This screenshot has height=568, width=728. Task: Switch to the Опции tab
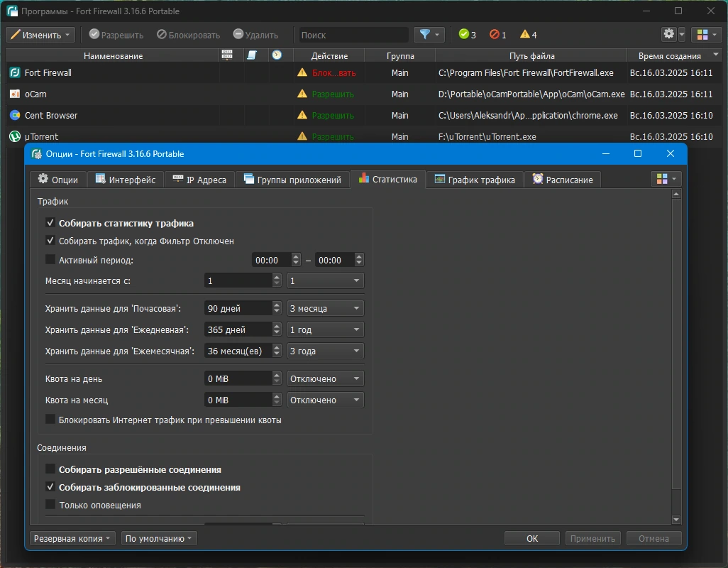[x=58, y=179]
